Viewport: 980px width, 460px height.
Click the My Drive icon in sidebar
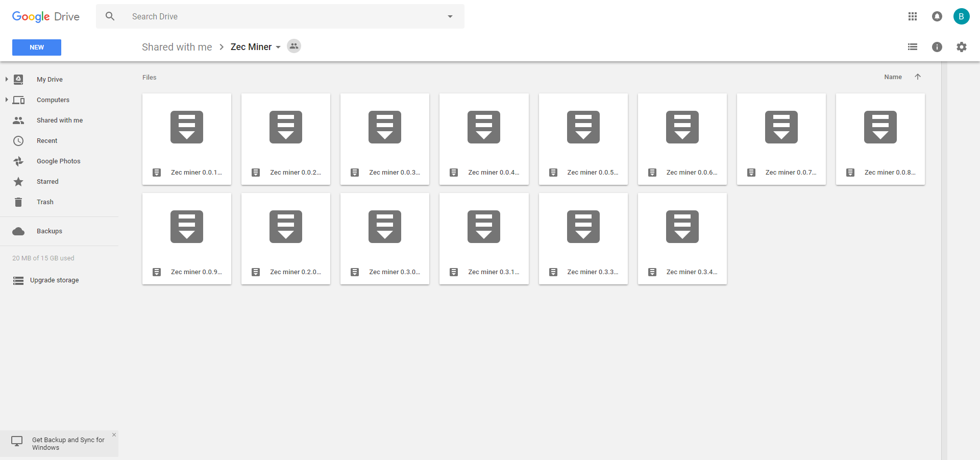coord(18,79)
